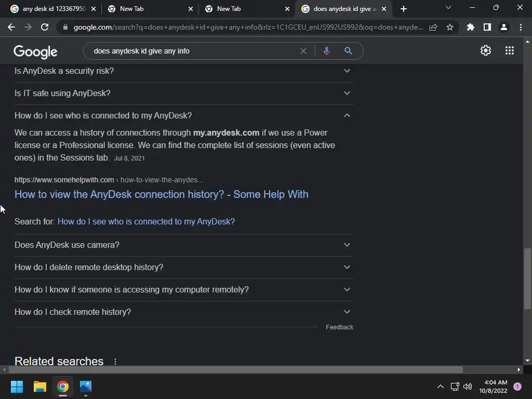Viewport: 532px width, 399px height.
Task: Go to Google homepage logo
Action: pos(35,51)
